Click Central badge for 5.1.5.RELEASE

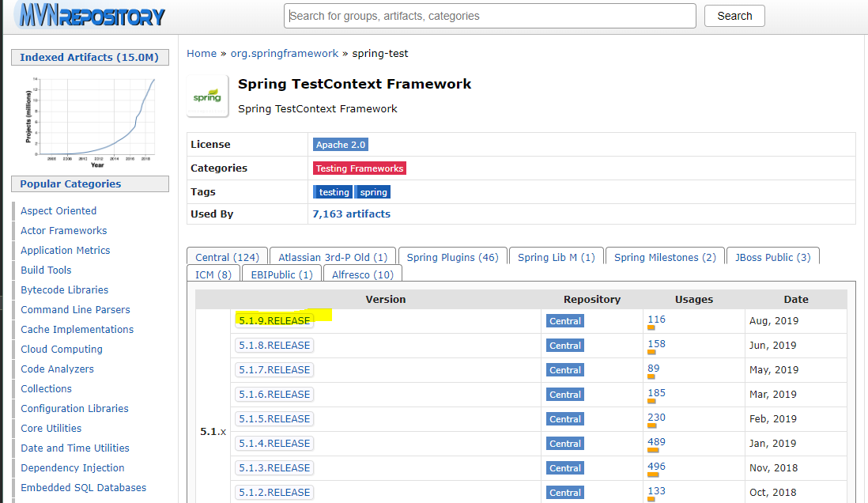point(564,419)
